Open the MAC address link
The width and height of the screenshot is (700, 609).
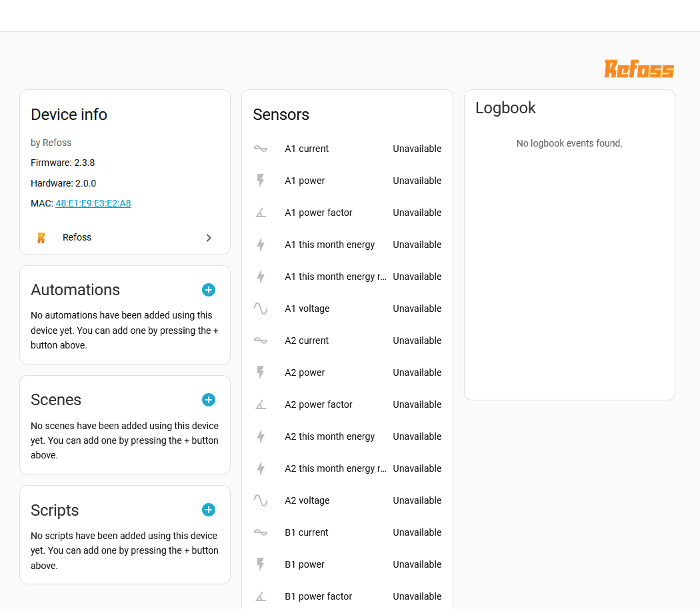[93, 203]
